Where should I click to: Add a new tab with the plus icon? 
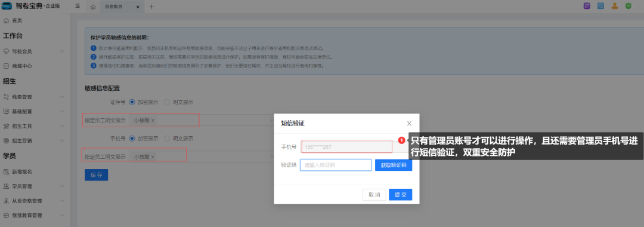151,7
